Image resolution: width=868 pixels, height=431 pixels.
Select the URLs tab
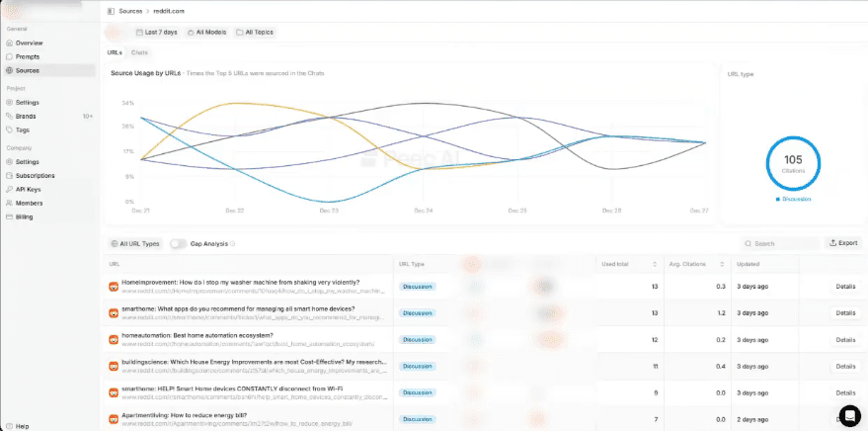coord(115,52)
